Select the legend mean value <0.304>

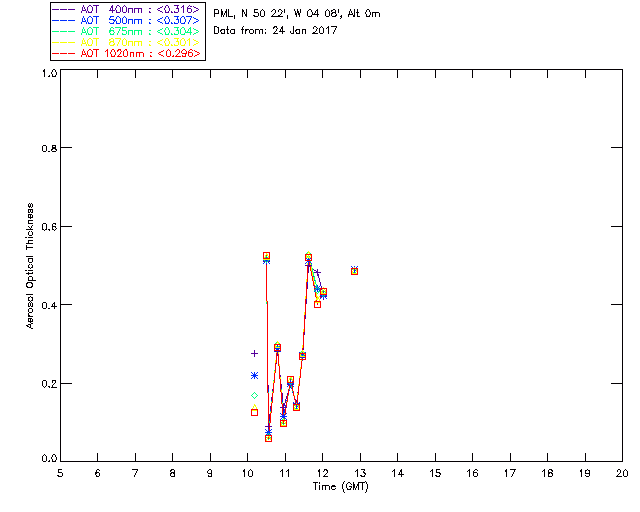tap(178, 31)
